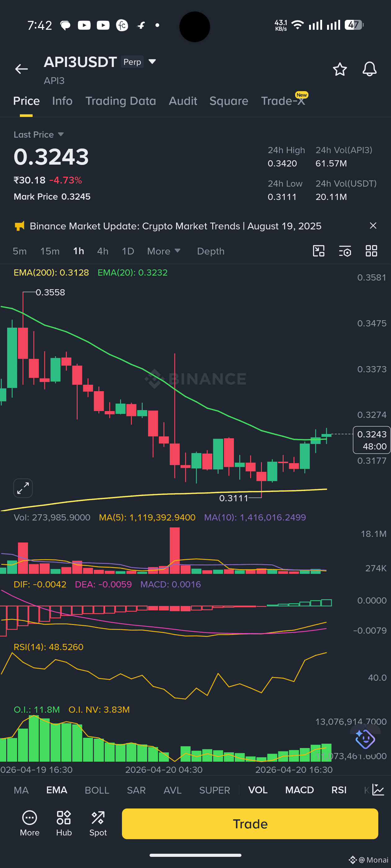Image resolution: width=391 pixels, height=868 pixels.
Task: Switch to Spot trading icon
Action: click(x=98, y=824)
